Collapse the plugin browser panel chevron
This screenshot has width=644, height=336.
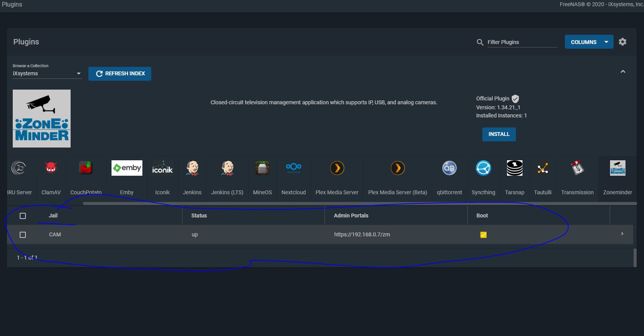[623, 71]
